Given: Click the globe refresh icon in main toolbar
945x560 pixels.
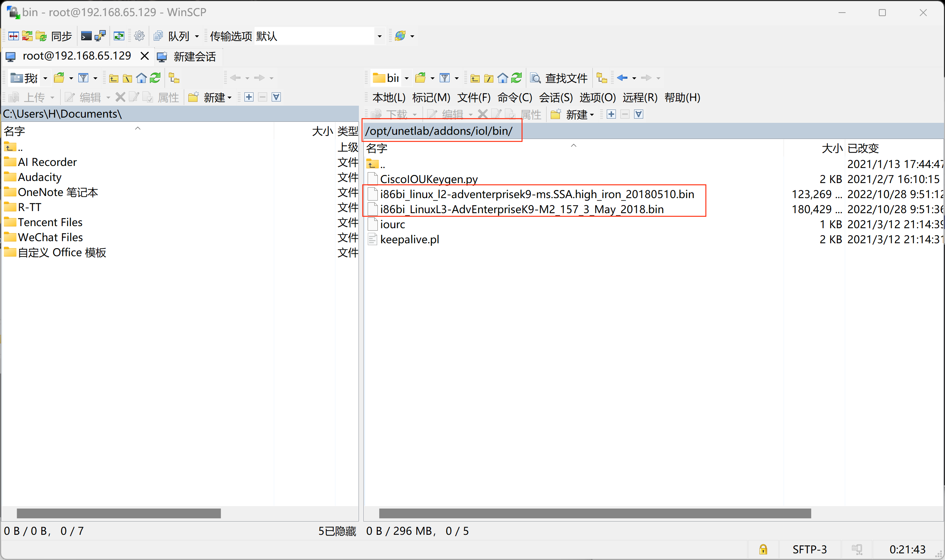Looking at the screenshot, I should (400, 36).
